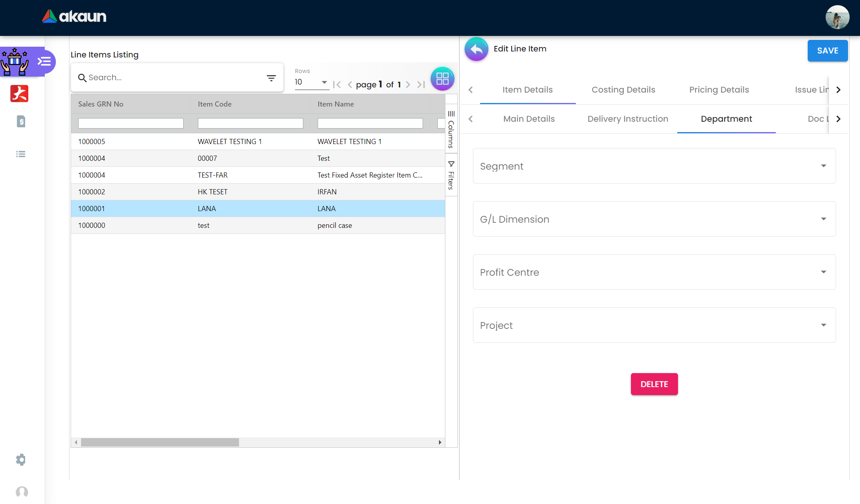Open the Profit Centre dropdown
860x504 pixels.
point(654,272)
